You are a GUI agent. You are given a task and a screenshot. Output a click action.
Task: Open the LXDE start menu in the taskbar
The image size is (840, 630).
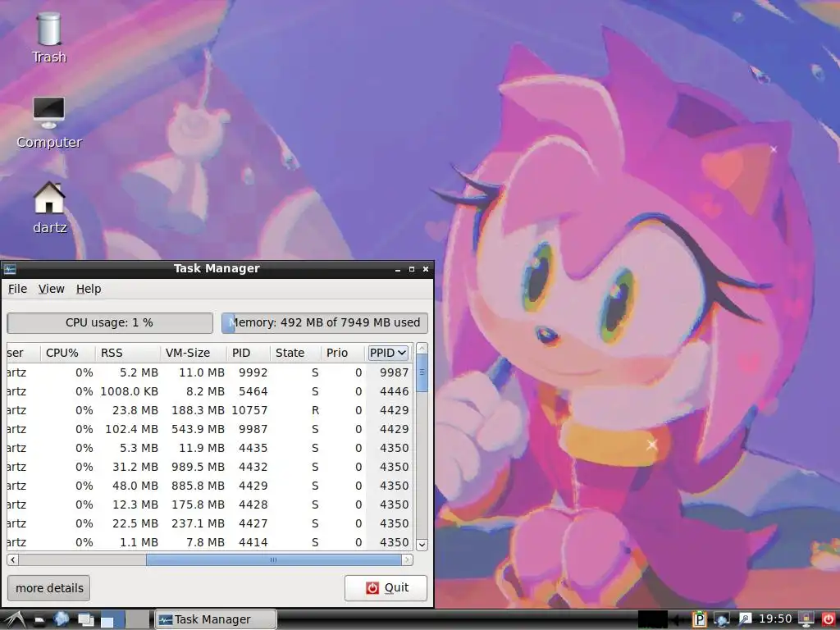click(14, 620)
